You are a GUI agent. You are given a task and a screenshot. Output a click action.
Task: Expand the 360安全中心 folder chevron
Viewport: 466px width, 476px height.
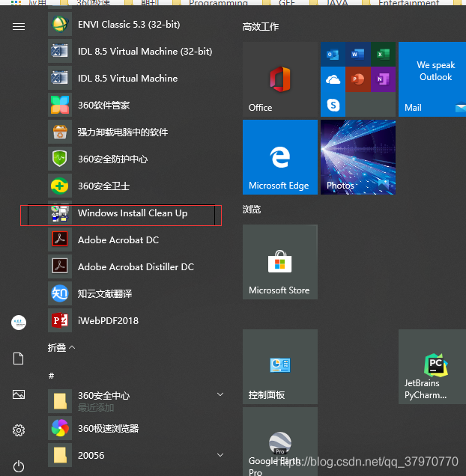coord(220,394)
